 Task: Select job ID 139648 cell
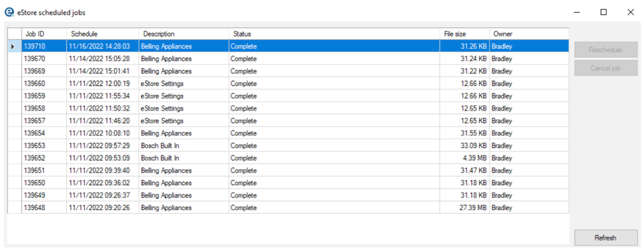44,208
